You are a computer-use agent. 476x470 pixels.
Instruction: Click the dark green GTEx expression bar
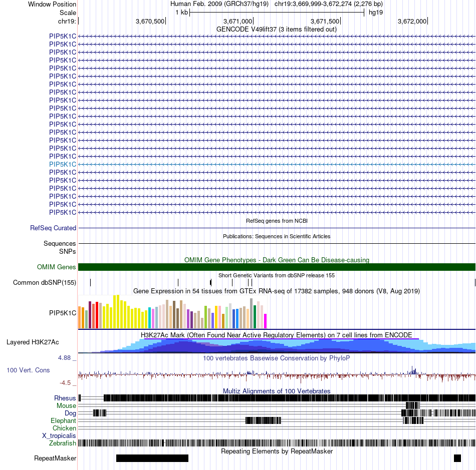(255, 317)
